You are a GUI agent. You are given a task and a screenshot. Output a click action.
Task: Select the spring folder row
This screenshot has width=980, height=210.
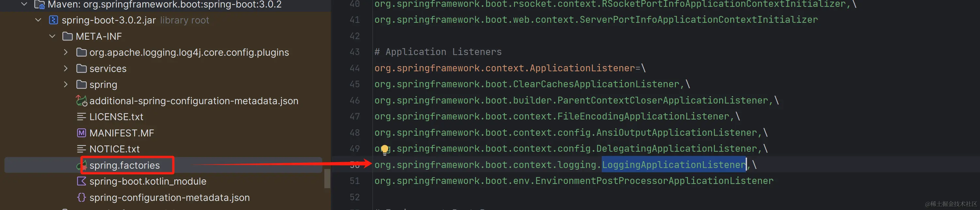point(103,85)
